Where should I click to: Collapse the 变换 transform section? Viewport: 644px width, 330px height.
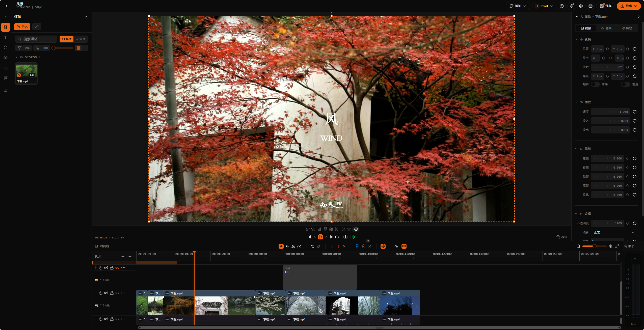coord(576,39)
